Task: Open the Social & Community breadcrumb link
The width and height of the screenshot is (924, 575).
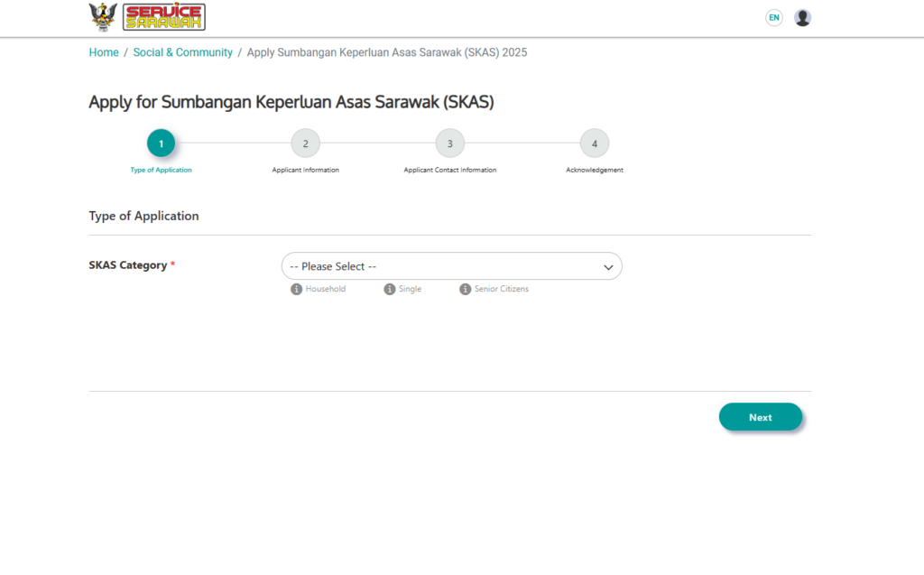Action: pyautogui.click(x=182, y=52)
